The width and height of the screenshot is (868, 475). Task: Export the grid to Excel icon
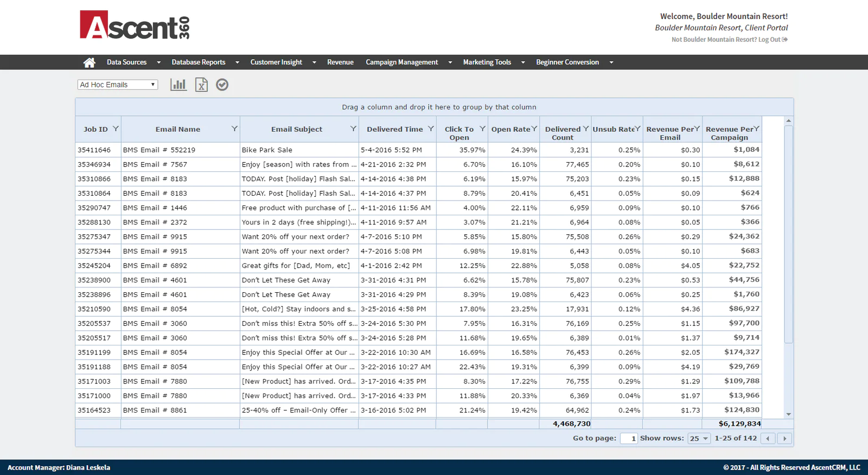point(201,85)
